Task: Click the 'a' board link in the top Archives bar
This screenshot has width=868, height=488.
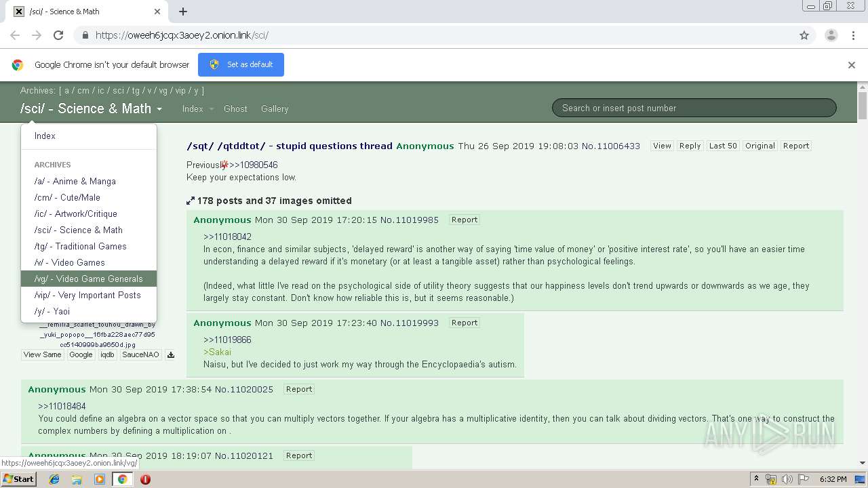Action: (x=67, y=90)
